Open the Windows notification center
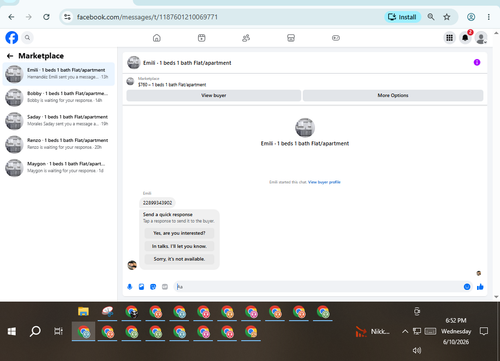 484,331
